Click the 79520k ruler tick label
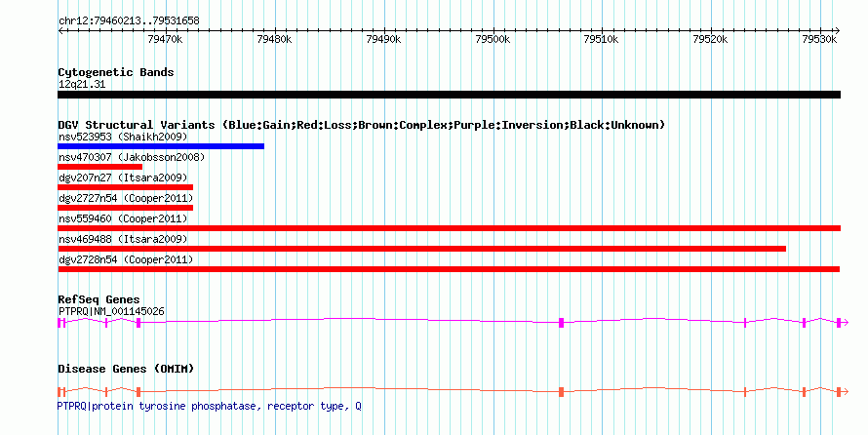 710,39
